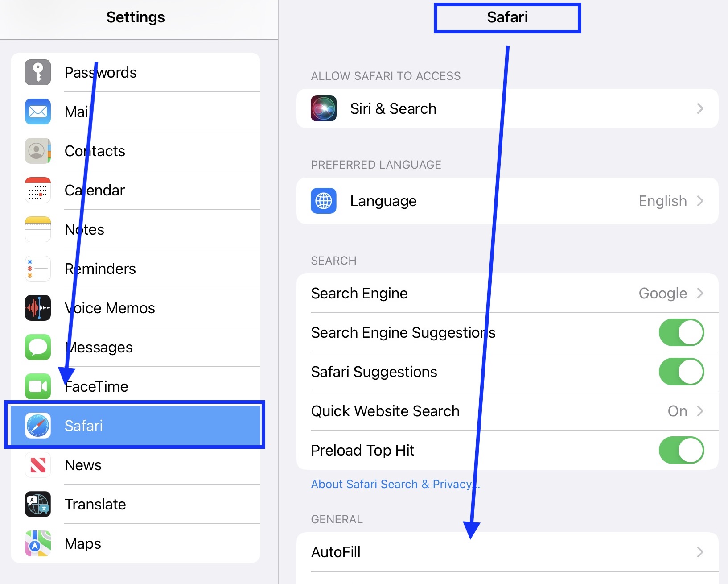Image resolution: width=728 pixels, height=584 pixels.
Task: Tap the Siri orb icon
Action: (324, 108)
